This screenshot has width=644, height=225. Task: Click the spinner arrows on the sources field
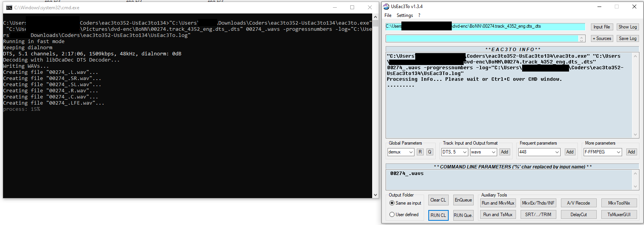coord(582,38)
